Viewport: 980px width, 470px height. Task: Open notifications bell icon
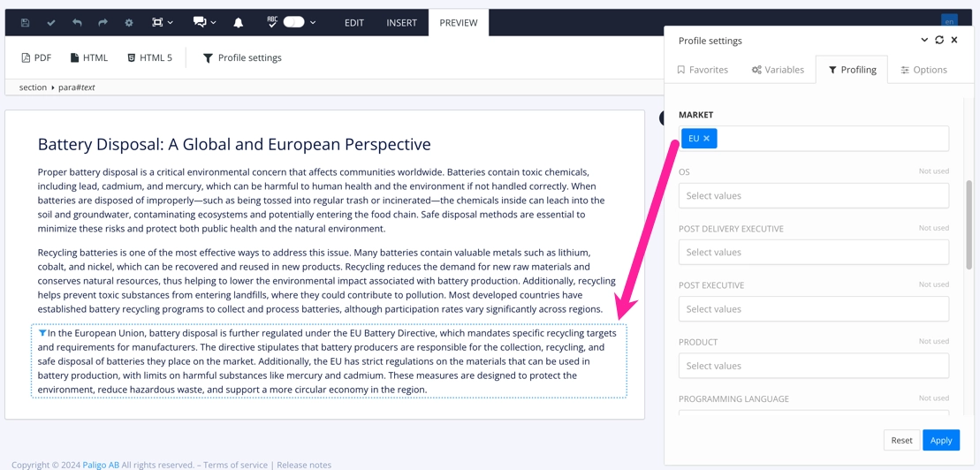coord(238,22)
